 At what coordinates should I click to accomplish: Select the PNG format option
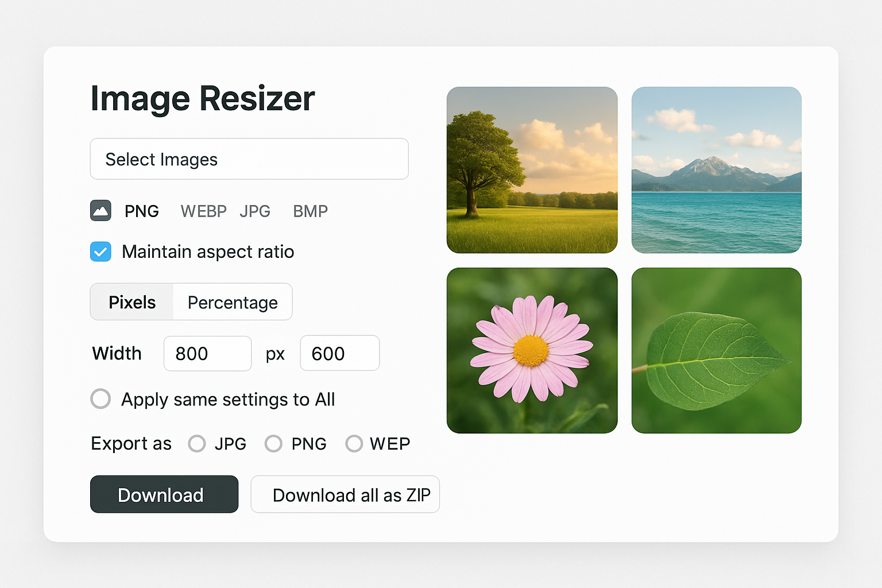141,211
